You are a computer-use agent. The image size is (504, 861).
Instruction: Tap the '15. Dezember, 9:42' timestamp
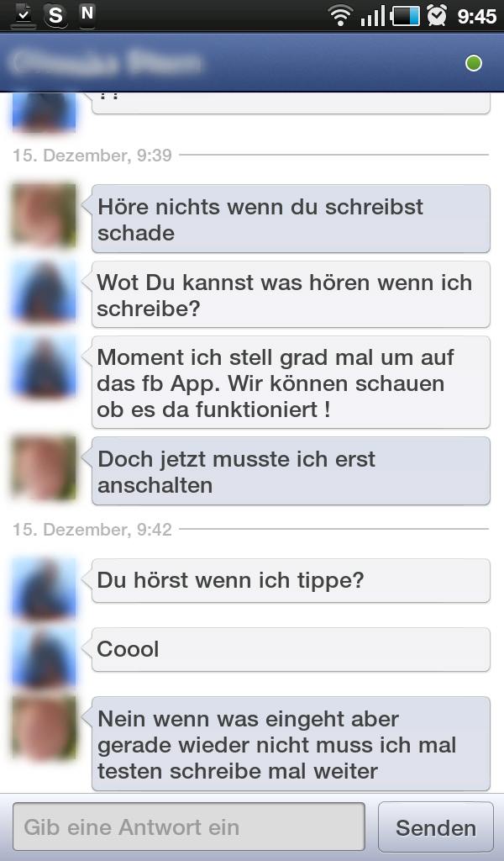point(92,530)
